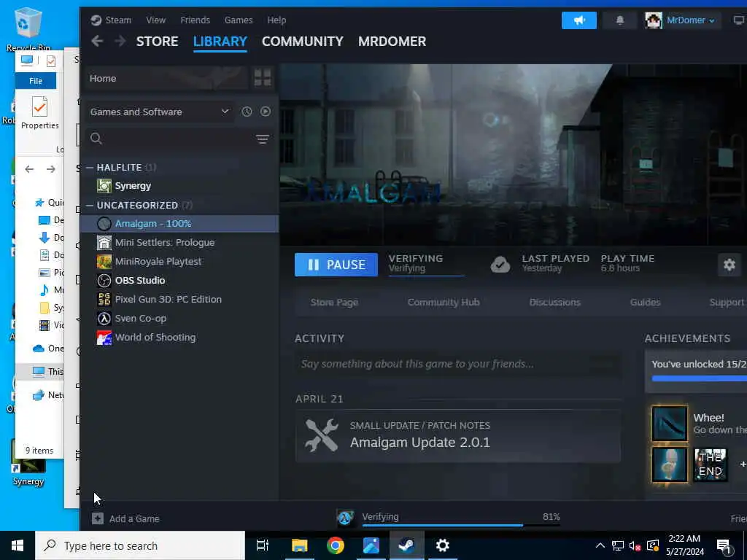Switch to the STORE tab
747x560 pixels.
tap(158, 42)
